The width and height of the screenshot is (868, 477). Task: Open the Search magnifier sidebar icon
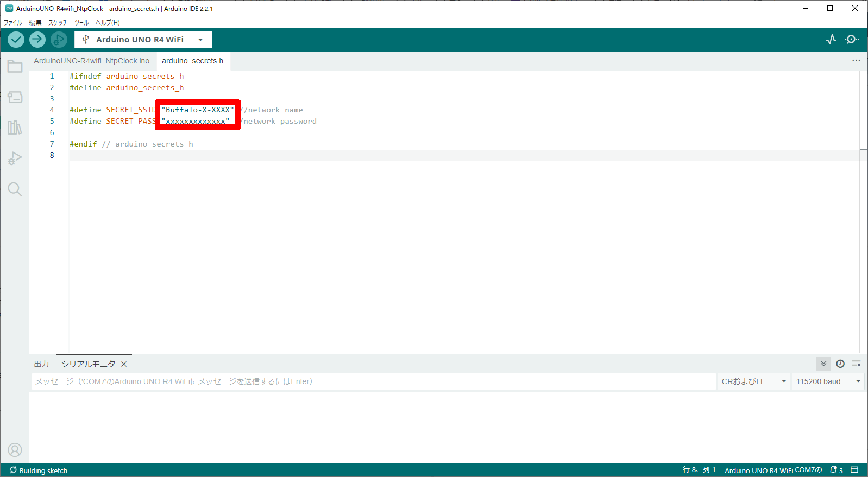[15, 189]
